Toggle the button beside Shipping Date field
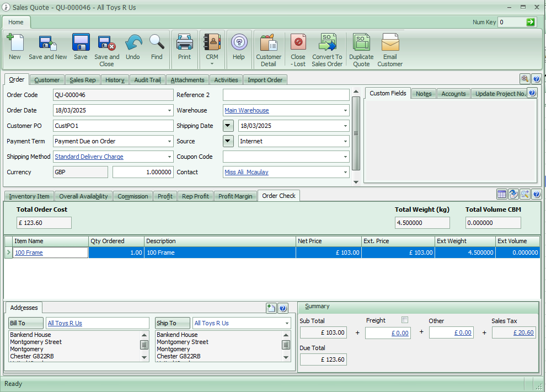The image size is (546, 392). (228, 126)
